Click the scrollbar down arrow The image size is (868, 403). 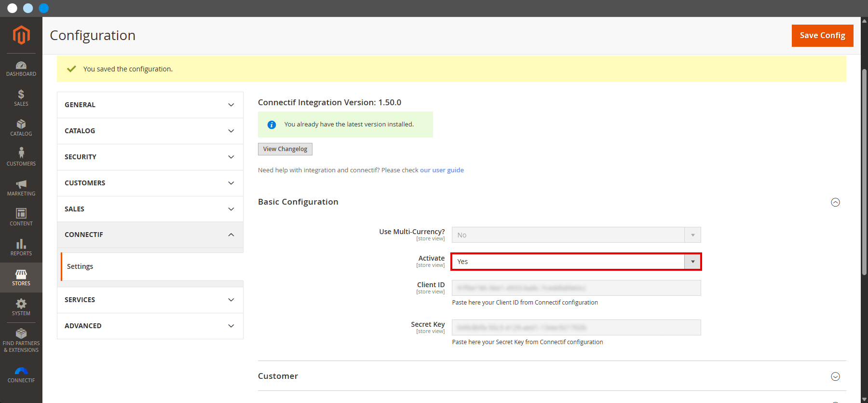pos(864,399)
